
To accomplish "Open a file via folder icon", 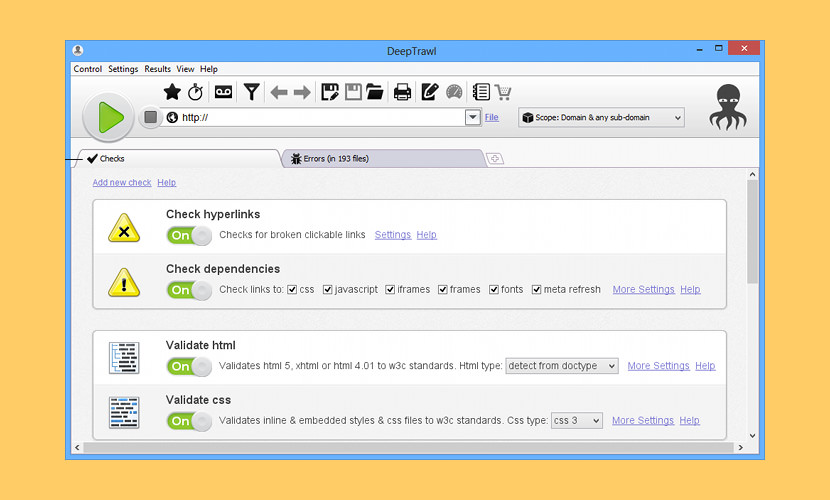I will click(375, 92).
